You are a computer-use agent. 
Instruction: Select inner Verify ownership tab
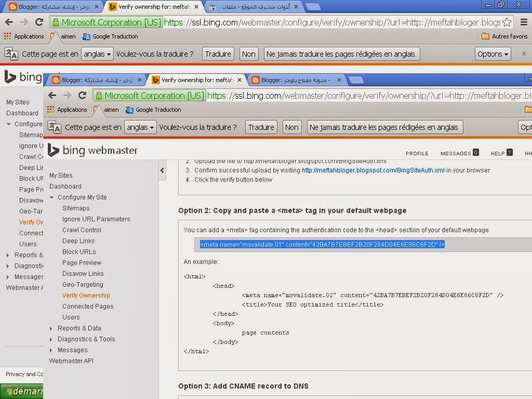197,80
